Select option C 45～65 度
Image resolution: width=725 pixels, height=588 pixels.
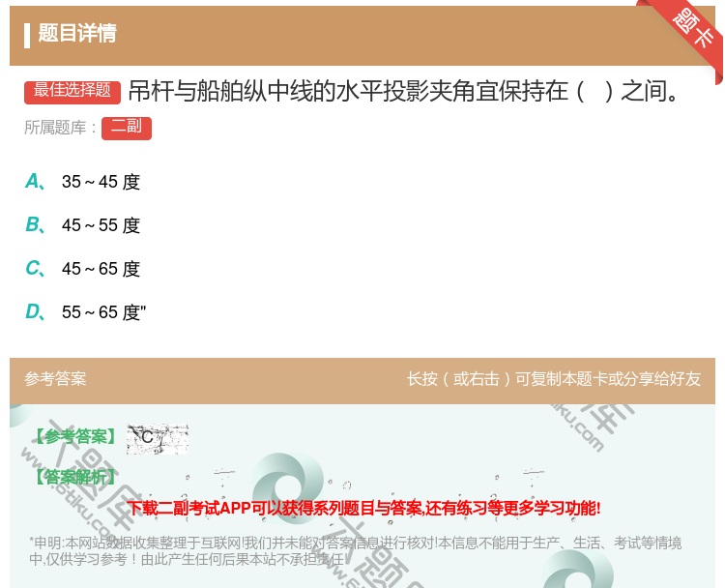click(x=82, y=268)
